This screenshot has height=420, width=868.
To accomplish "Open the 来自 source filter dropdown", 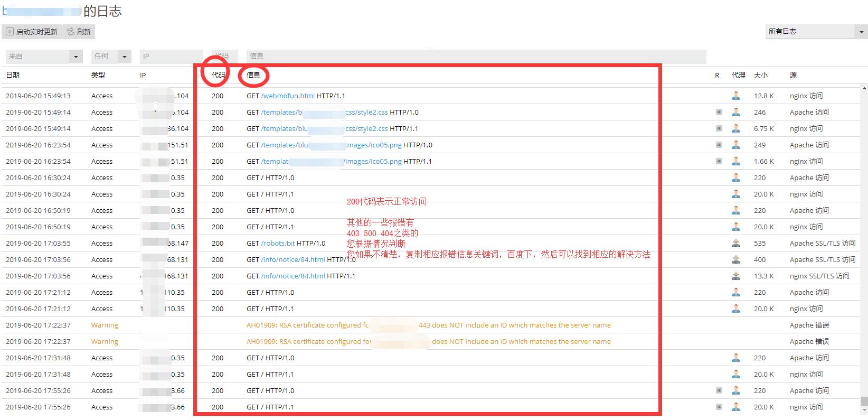I will tap(44, 56).
